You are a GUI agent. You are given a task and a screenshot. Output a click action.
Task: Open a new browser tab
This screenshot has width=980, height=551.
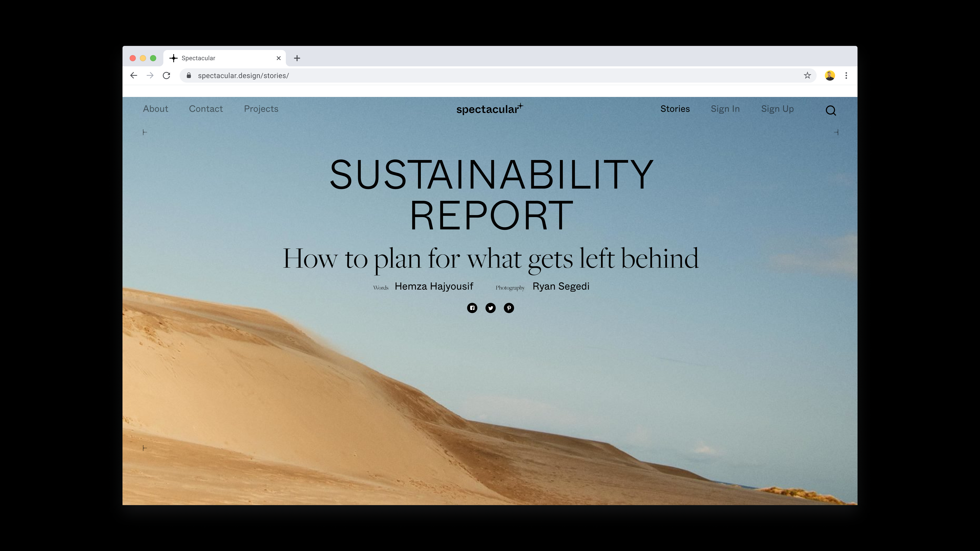tap(297, 58)
